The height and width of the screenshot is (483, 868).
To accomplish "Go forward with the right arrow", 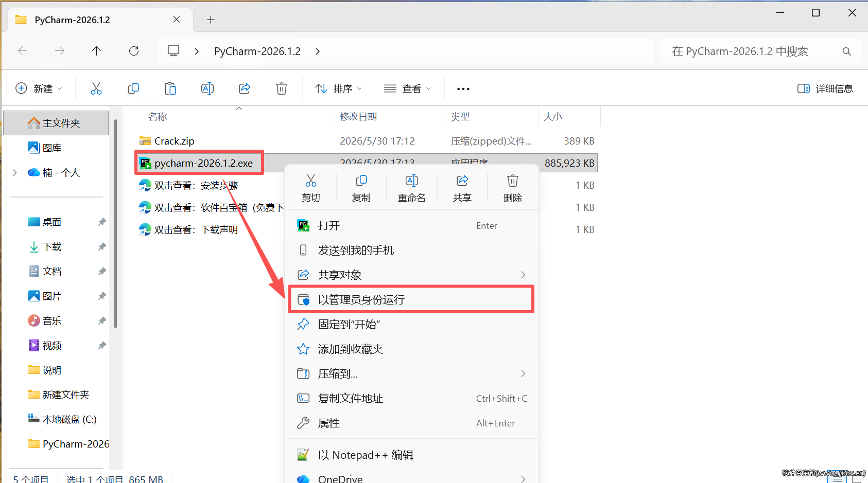I will (x=60, y=51).
